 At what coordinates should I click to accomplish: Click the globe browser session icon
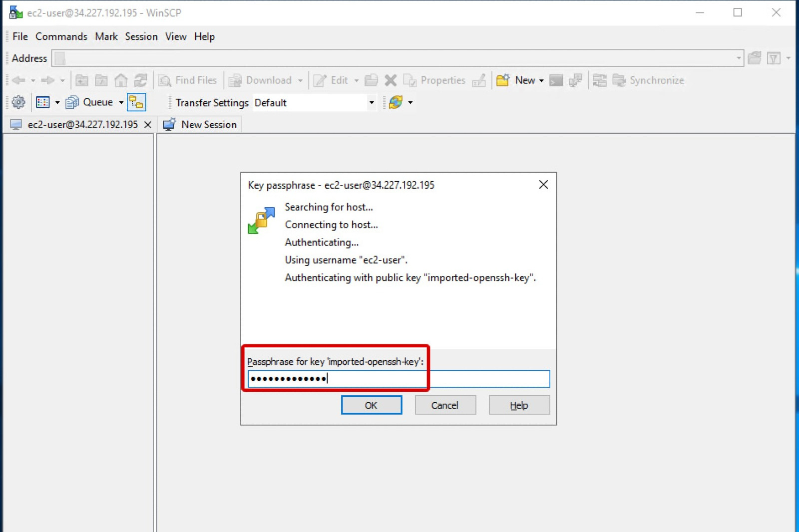pyautogui.click(x=396, y=102)
